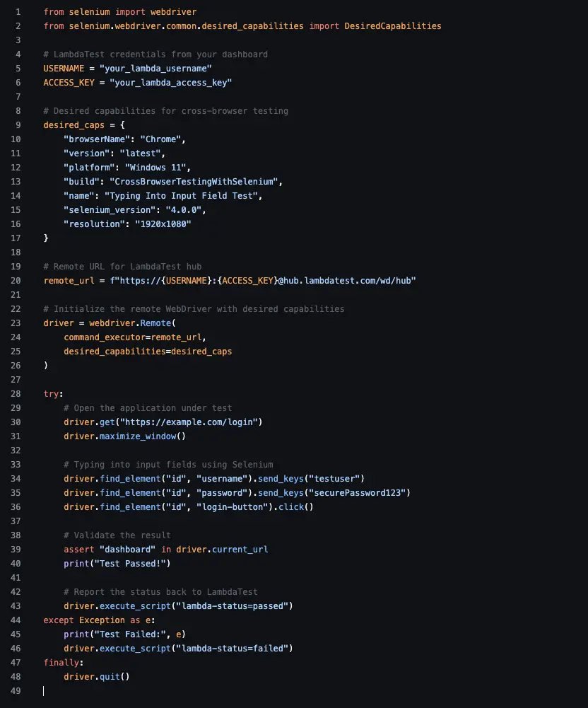Click the "1920x1080" resolution value
The image size is (588, 708).
tap(163, 224)
